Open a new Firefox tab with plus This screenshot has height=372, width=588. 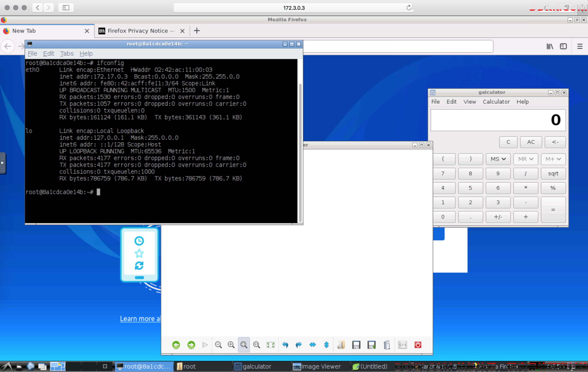click(197, 31)
